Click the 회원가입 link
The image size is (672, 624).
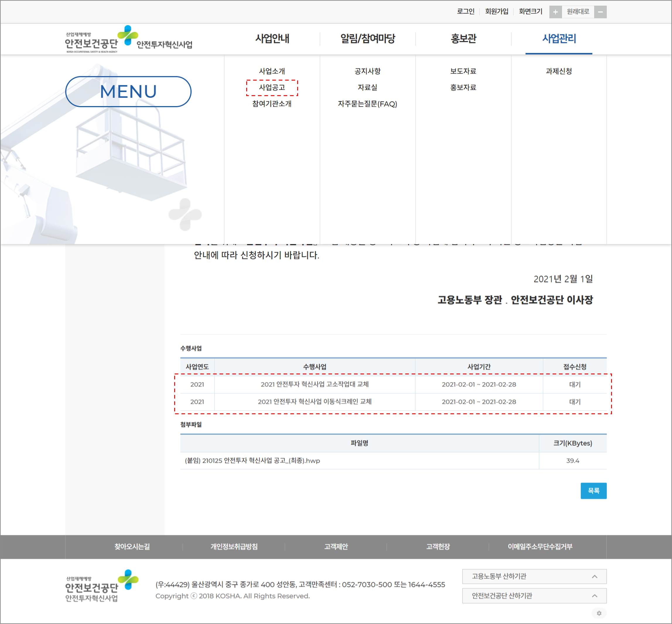pyautogui.click(x=497, y=11)
